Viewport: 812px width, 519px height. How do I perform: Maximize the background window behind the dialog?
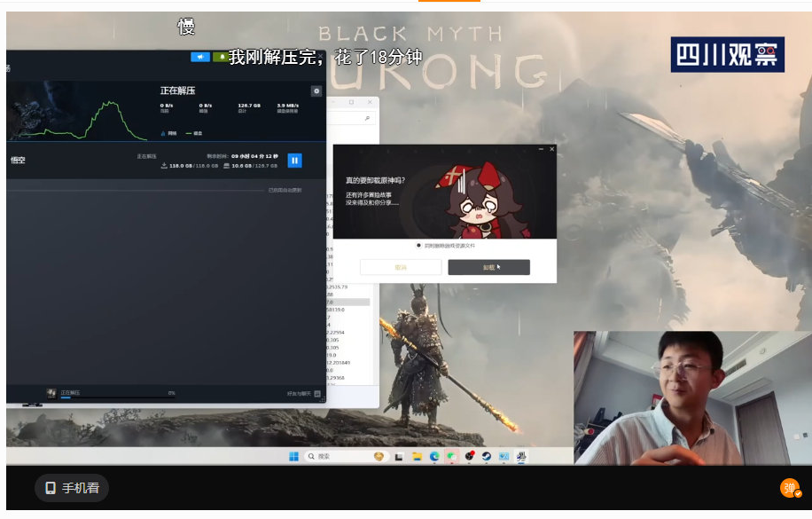(x=351, y=102)
